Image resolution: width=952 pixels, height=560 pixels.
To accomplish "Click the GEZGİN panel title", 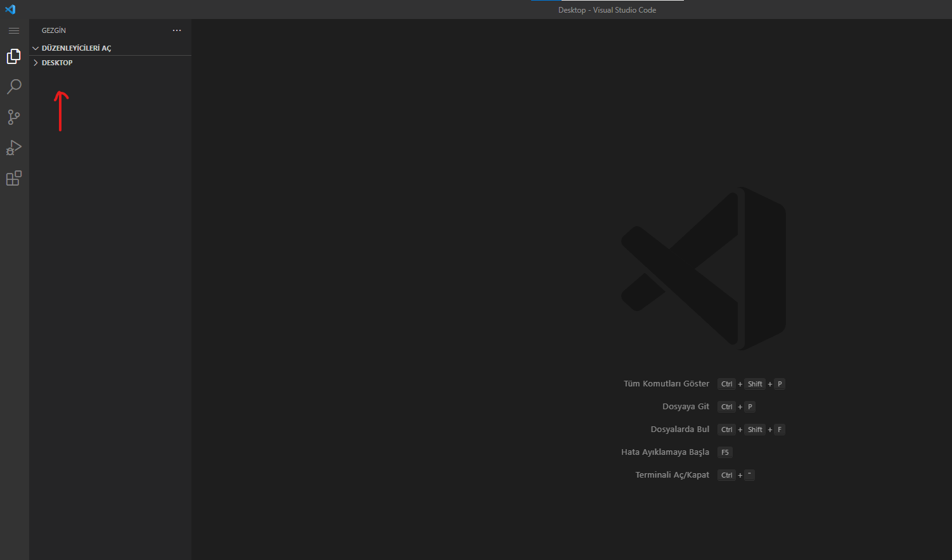I will coord(54,30).
